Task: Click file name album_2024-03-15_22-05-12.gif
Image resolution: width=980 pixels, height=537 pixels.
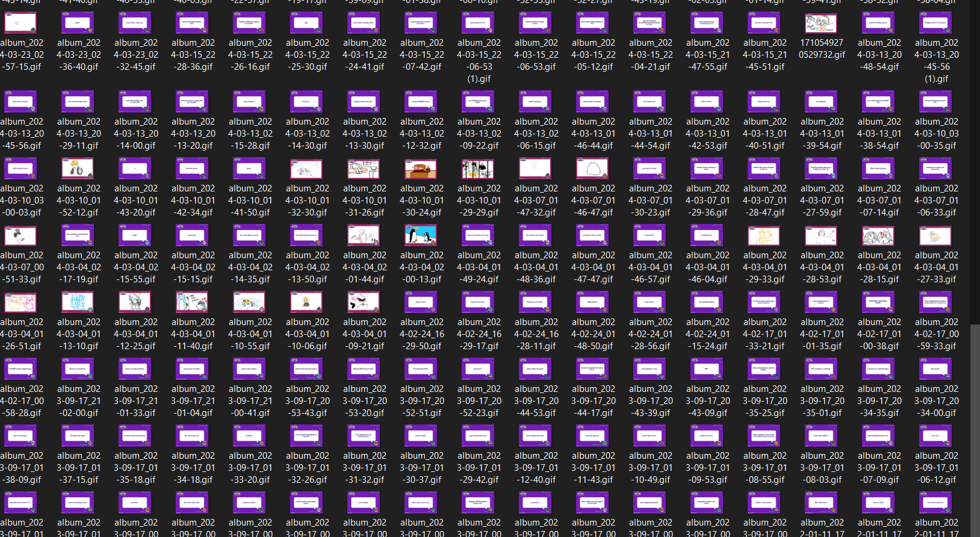Action: (x=594, y=55)
